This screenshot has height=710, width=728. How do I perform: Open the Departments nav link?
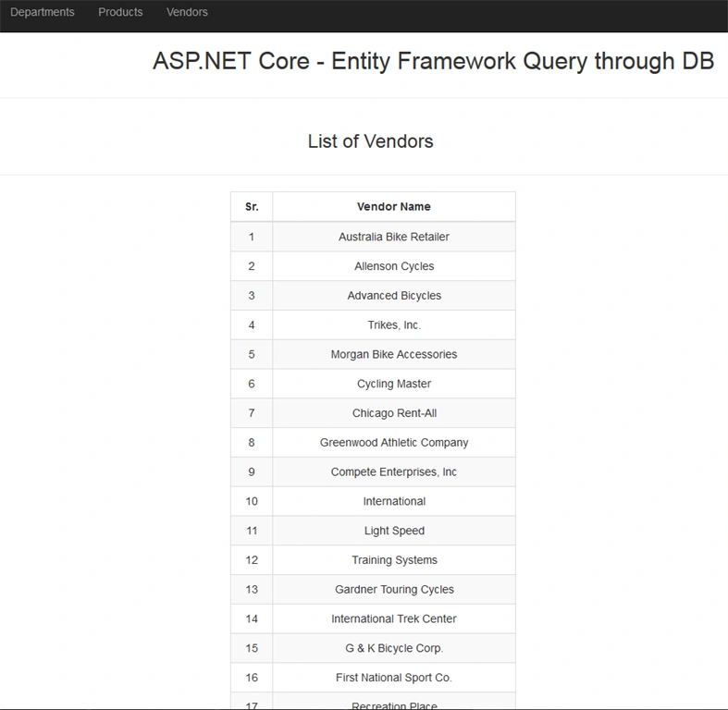(x=43, y=12)
